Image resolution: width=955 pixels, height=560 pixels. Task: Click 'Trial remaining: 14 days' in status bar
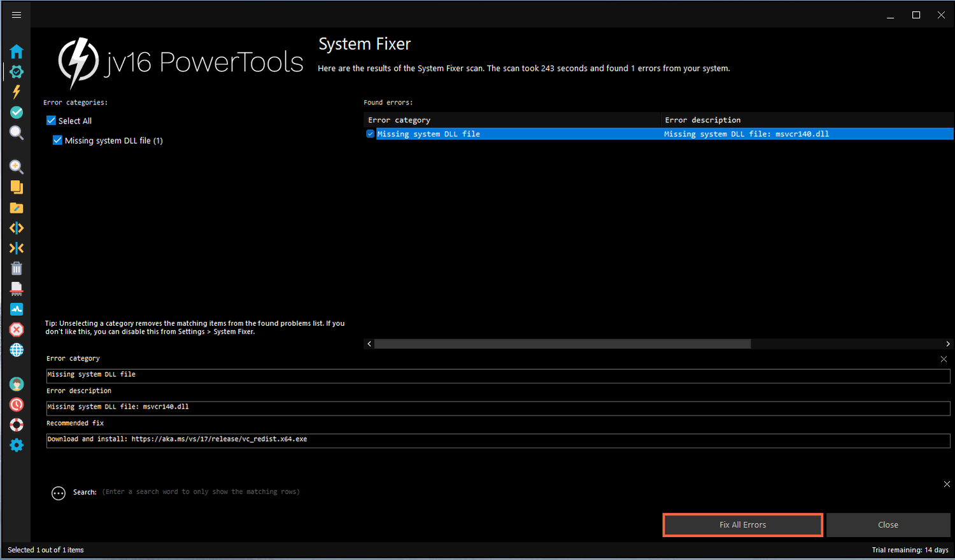point(910,550)
